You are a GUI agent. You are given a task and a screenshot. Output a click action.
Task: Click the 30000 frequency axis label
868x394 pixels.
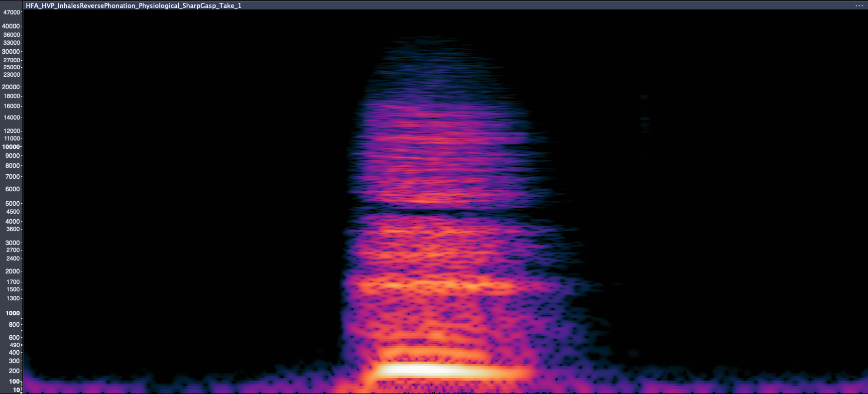(11, 52)
